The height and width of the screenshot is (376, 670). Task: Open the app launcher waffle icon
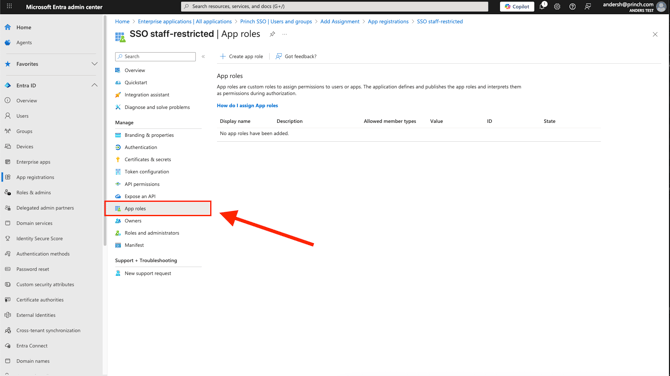coord(9,6)
